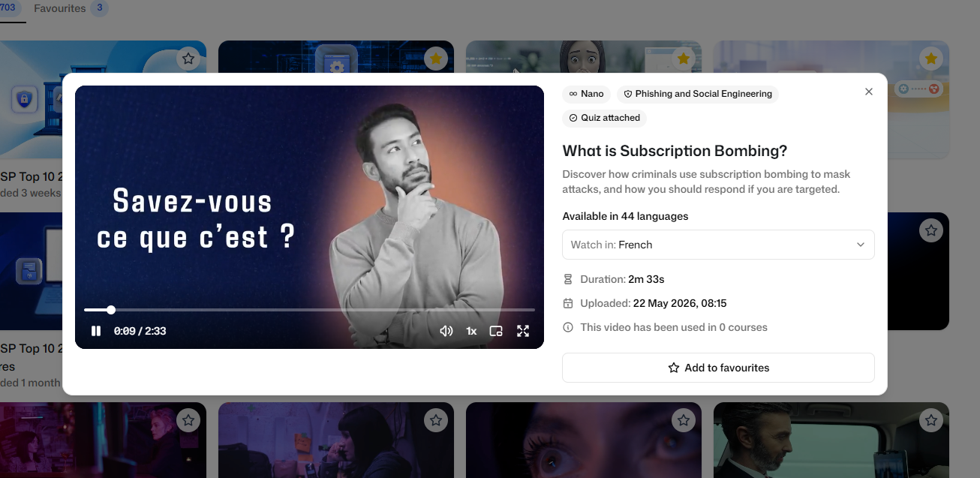This screenshot has height=478, width=980.
Task: Favourite the bottom-right man in car card
Action: [930, 420]
